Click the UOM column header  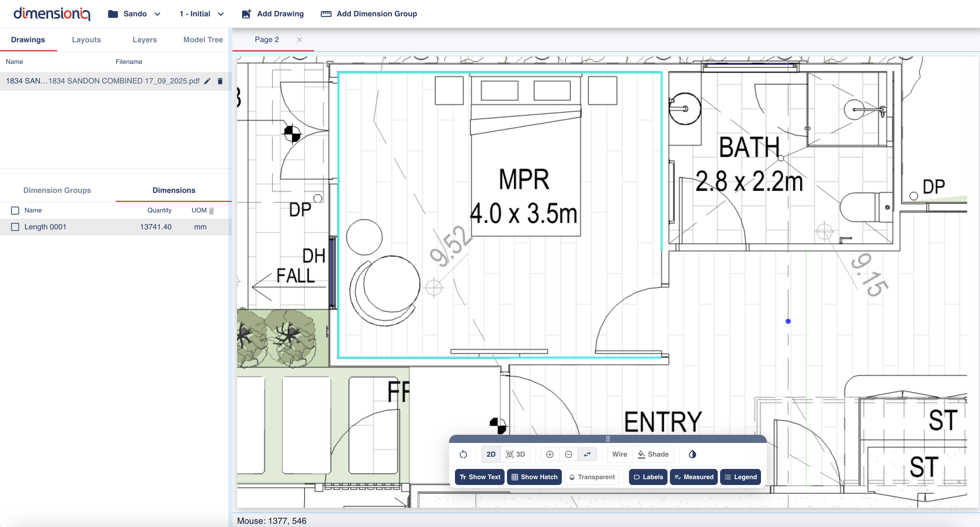199,210
